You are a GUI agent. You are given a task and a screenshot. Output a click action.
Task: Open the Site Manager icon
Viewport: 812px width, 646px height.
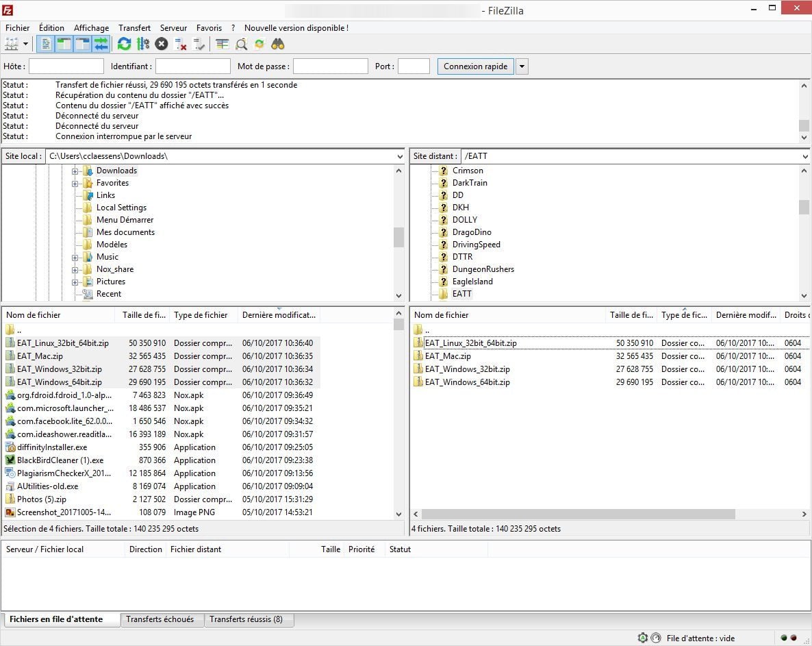[12, 45]
